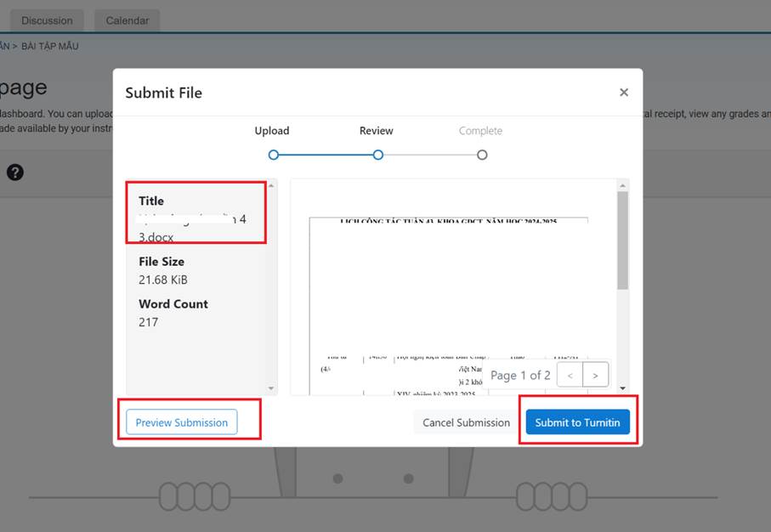
Task: Click the help question mark icon
Action: 15,173
